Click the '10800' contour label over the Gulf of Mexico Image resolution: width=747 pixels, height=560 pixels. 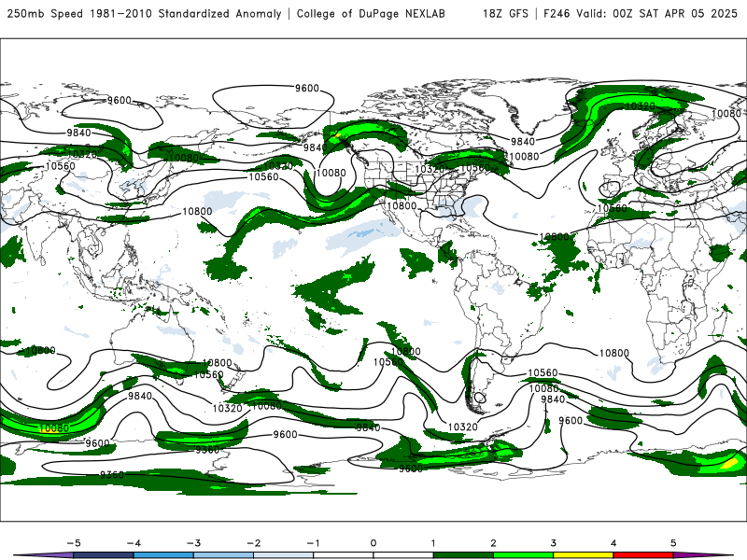coord(402,205)
